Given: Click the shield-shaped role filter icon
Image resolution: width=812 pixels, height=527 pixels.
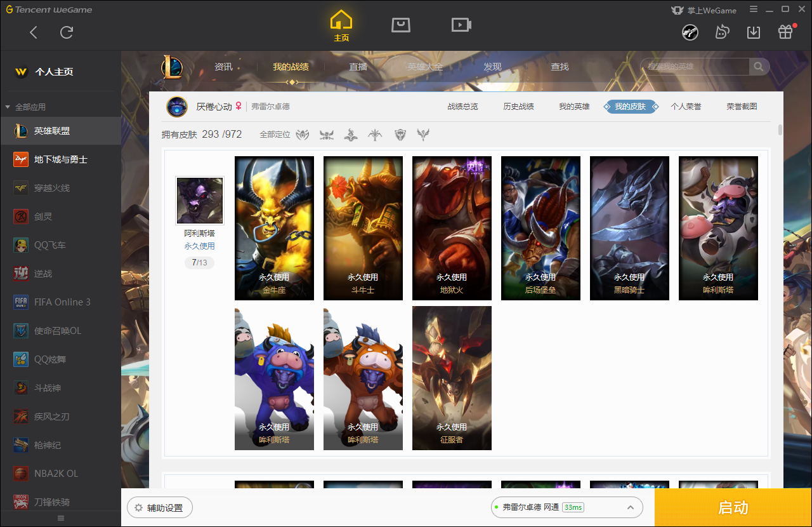Looking at the screenshot, I should coord(400,135).
